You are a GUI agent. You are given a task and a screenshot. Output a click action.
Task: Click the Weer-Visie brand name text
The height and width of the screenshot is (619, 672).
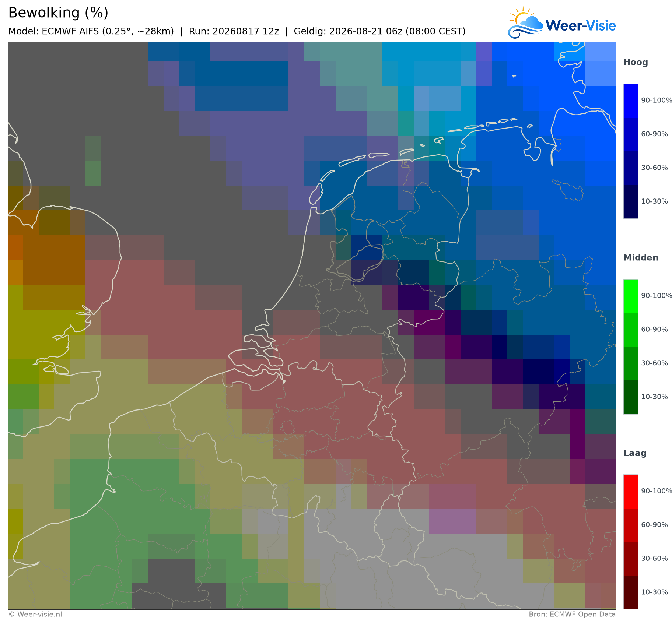[x=581, y=25]
